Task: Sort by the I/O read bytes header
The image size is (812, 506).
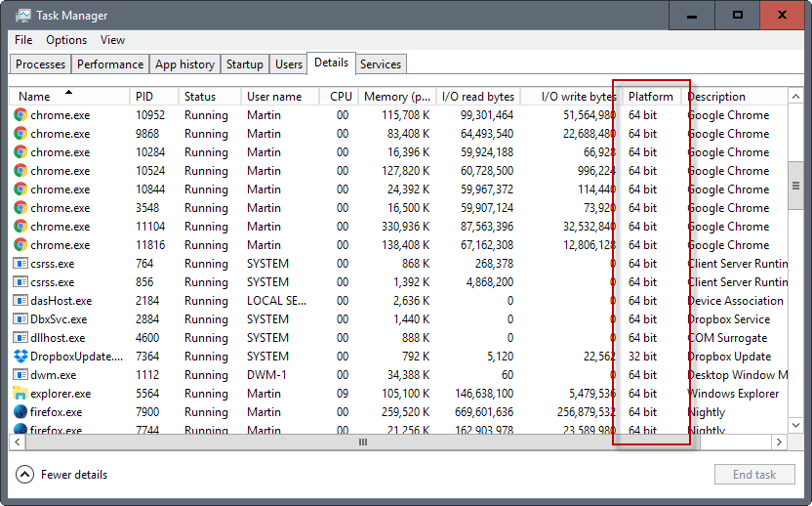Action: 478,97
